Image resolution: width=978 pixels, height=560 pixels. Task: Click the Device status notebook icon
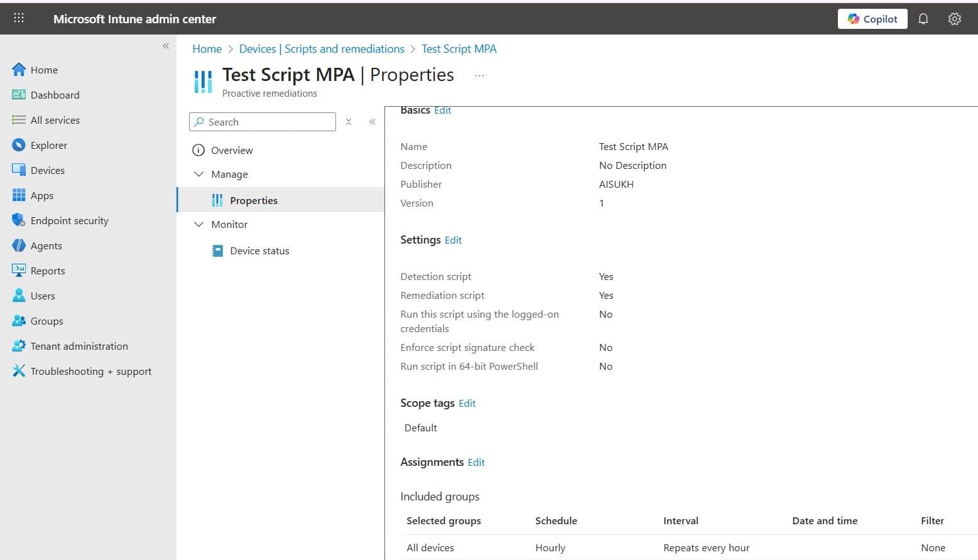coord(217,250)
